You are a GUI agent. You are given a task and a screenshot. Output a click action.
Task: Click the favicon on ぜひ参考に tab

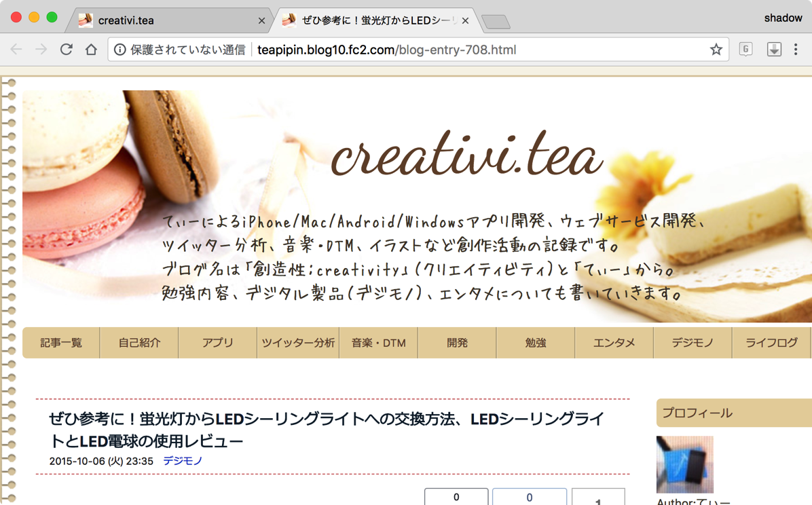point(289,21)
